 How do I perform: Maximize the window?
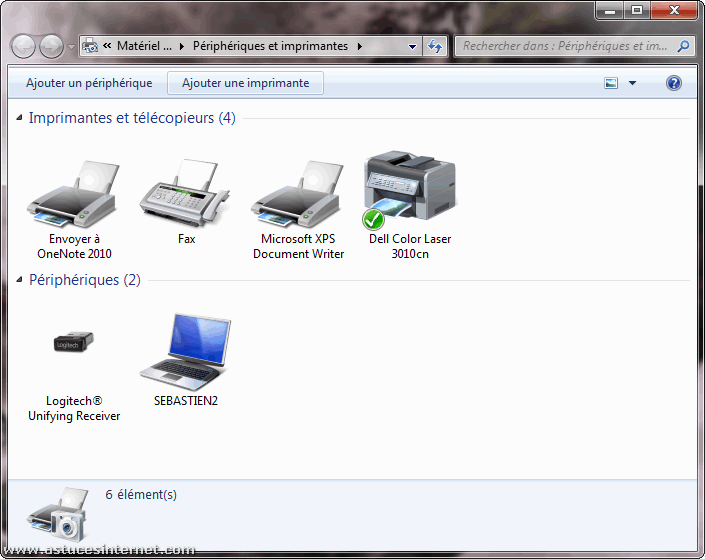coord(636,10)
